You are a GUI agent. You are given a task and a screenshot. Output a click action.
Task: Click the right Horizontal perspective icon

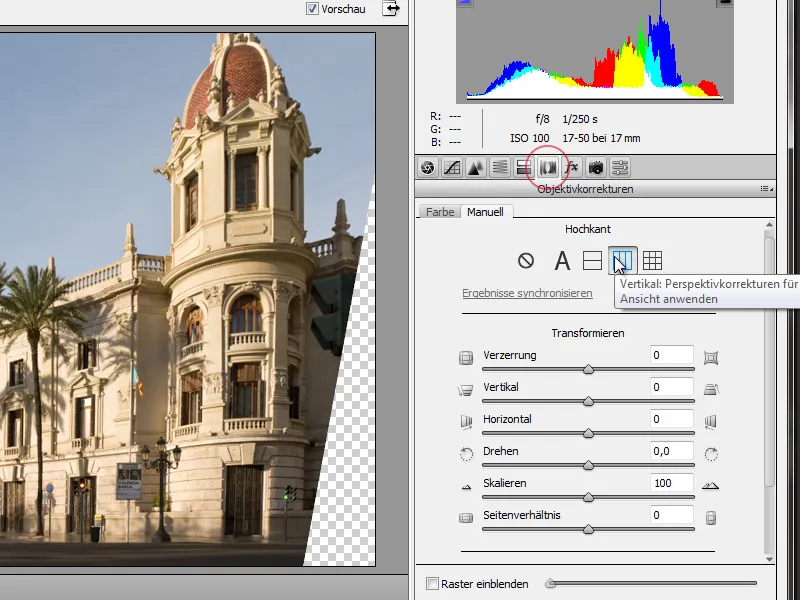point(711,421)
